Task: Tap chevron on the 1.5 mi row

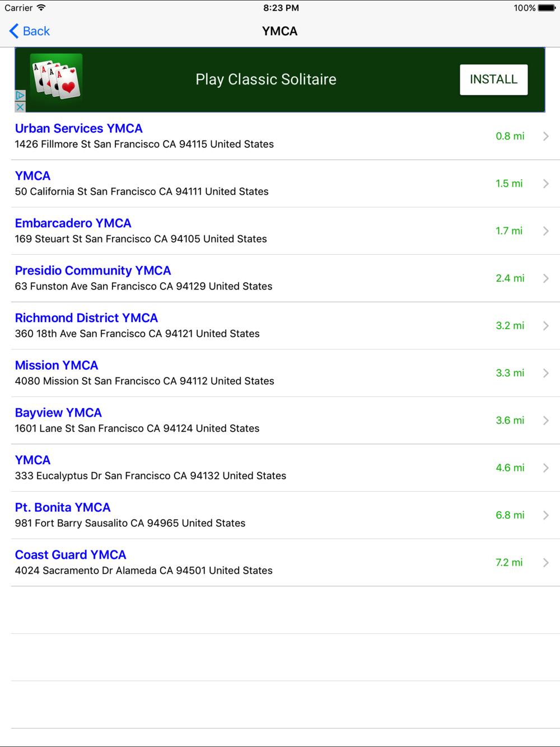Action: 546,184
